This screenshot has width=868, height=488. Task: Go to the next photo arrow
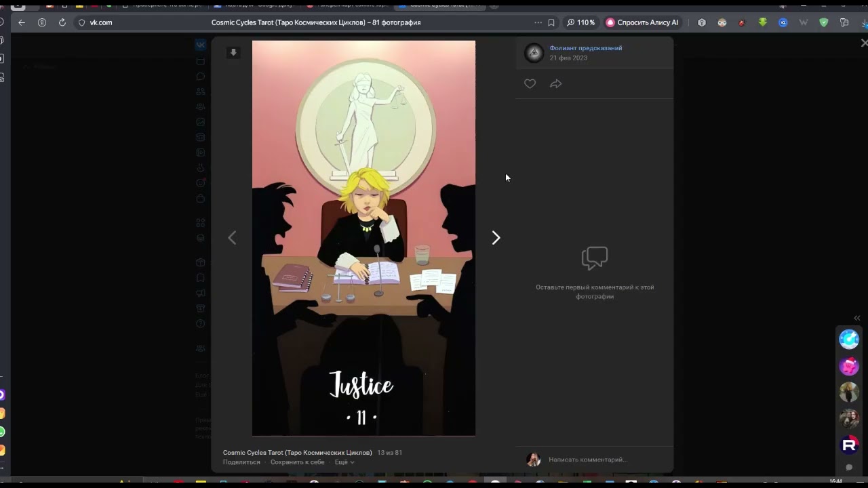tap(496, 238)
